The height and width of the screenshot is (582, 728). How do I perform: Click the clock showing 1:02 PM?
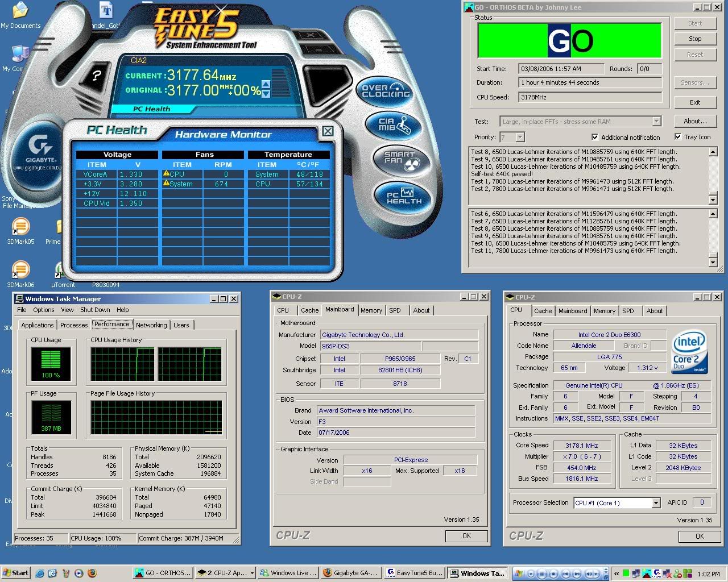(708, 574)
